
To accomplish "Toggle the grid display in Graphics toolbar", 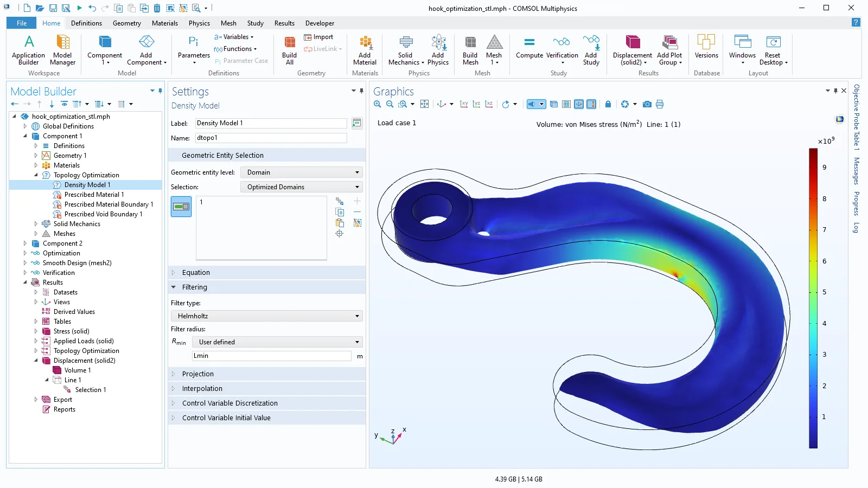I will coord(566,104).
